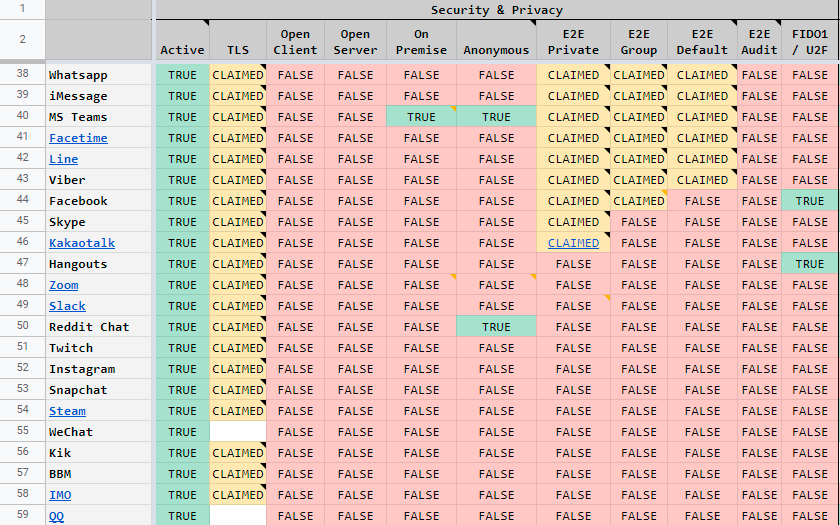Select the Open Server column header

[x=355, y=42]
